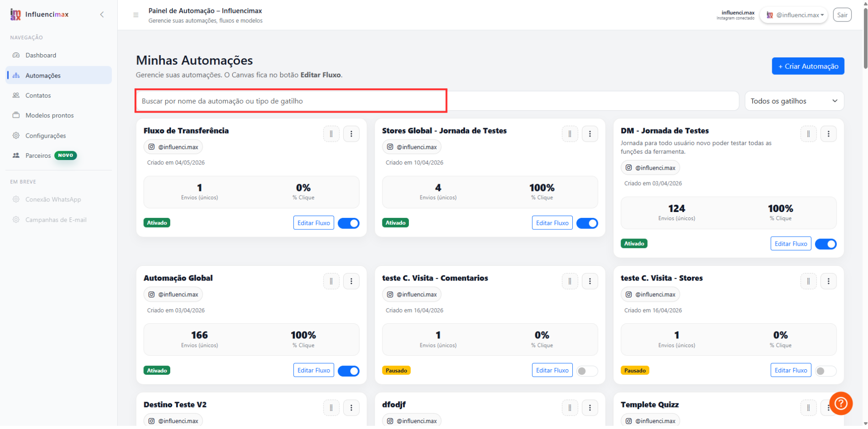Click the Minhas Automações heading
This screenshot has height=429, width=868.
click(194, 61)
